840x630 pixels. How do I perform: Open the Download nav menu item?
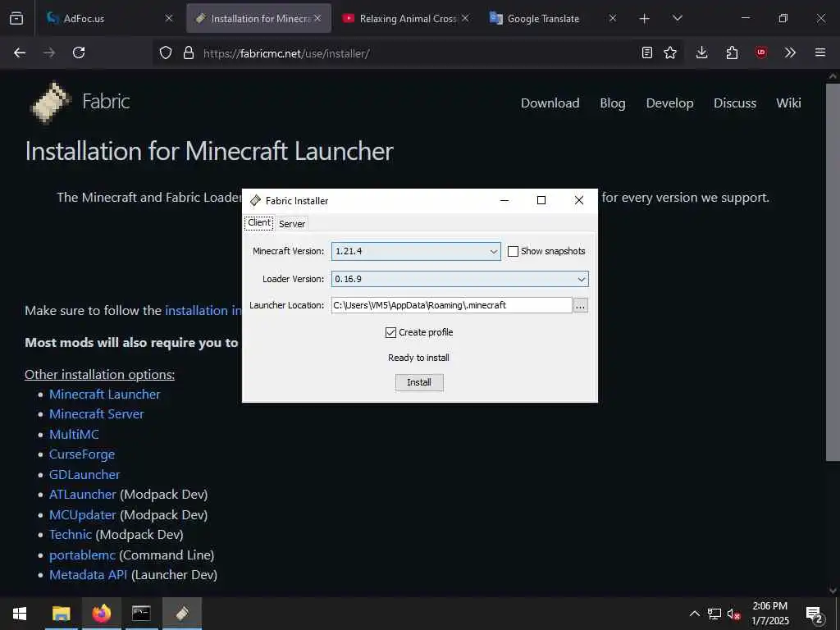tap(550, 103)
